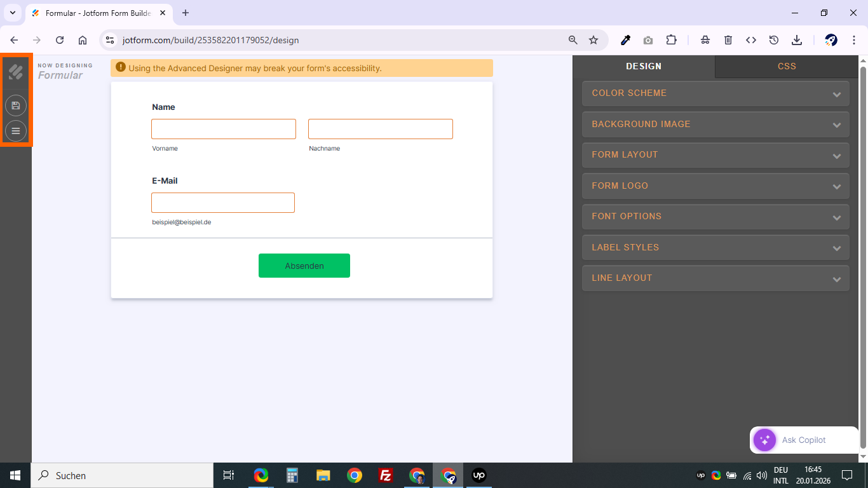Open the browser extensions puzzle icon

point(671,40)
